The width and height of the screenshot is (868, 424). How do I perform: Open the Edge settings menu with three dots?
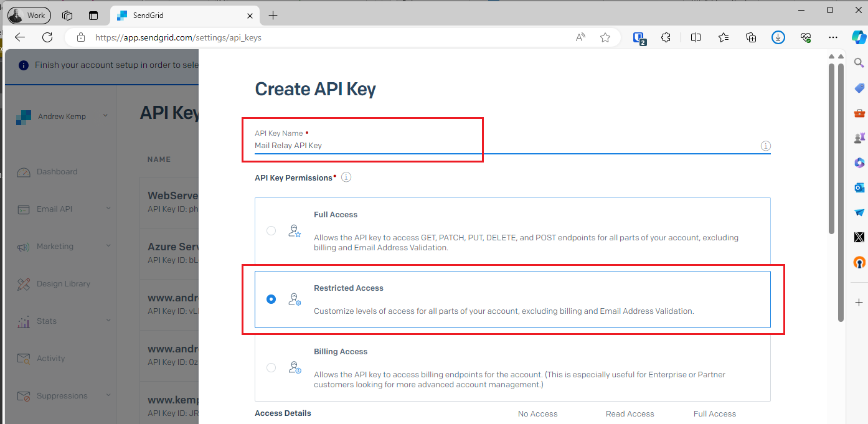[833, 37]
